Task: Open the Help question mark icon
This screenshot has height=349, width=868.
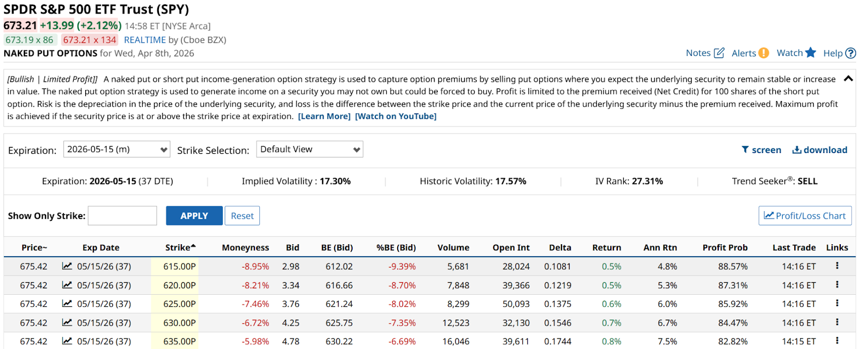Action: [851, 53]
